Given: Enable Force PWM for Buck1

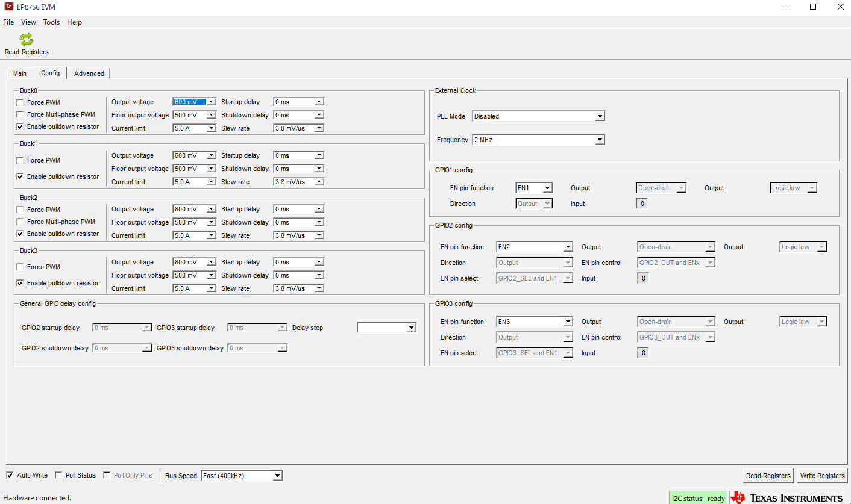Looking at the screenshot, I should tap(20, 161).
